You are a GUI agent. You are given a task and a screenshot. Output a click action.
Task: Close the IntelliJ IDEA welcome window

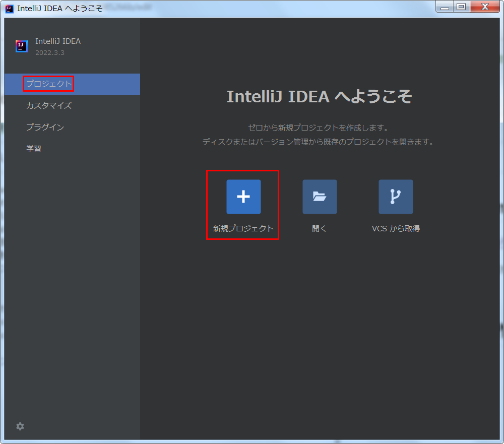click(485, 7)
